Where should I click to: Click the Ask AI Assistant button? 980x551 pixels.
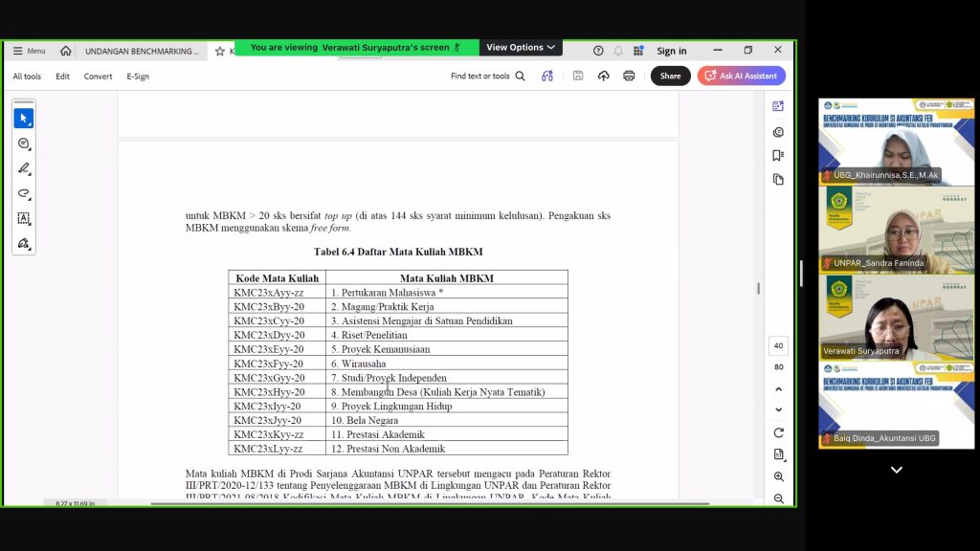[x=742, y=77]
